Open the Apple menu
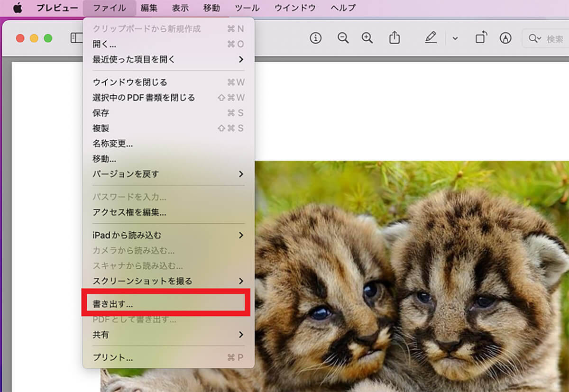 (x=18, y=8)
